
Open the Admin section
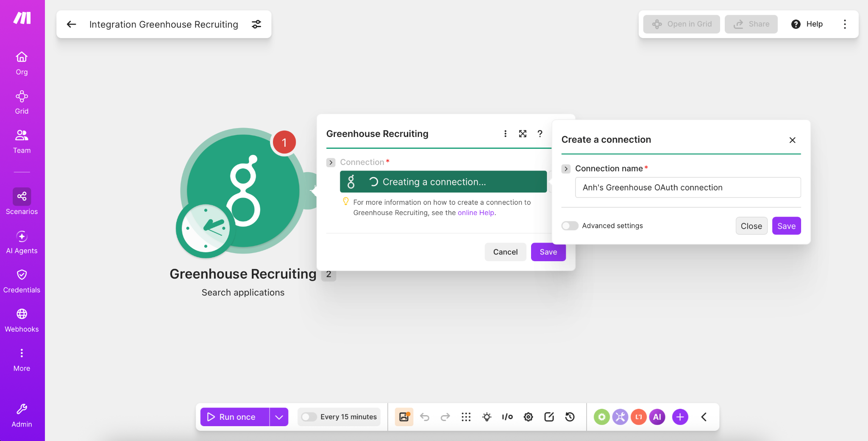tap(22, 416)
